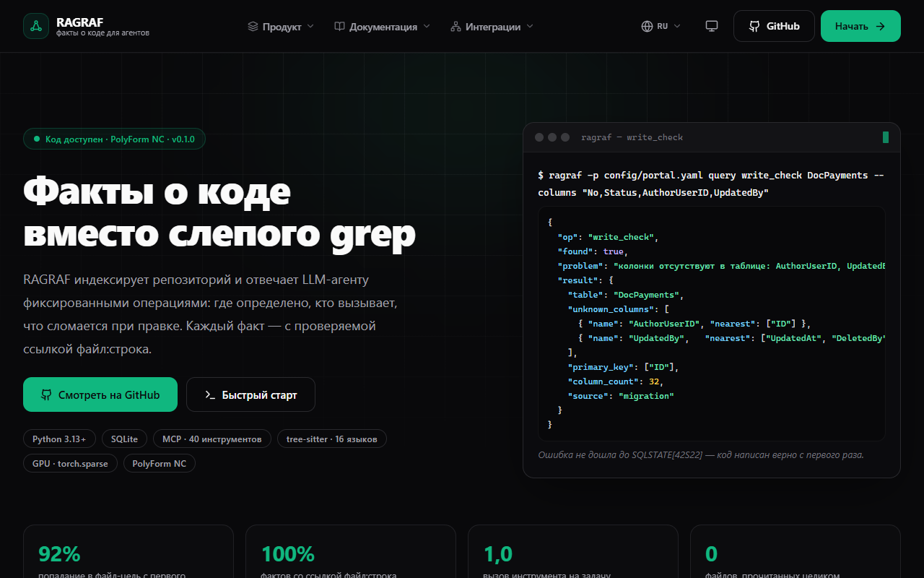This screenshot has height=578, width=924.
Task: Click the arrow icon on Начать button
Action: click(880, 26)
